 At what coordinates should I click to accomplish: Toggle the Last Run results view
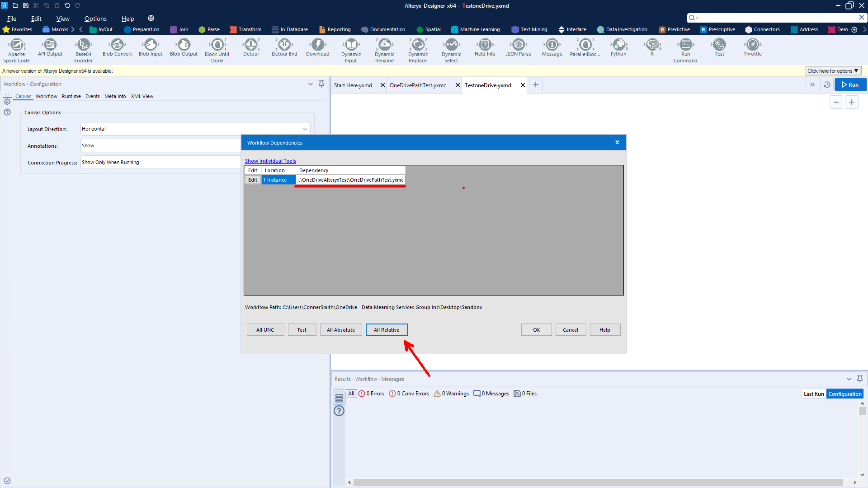click(814, 394)
